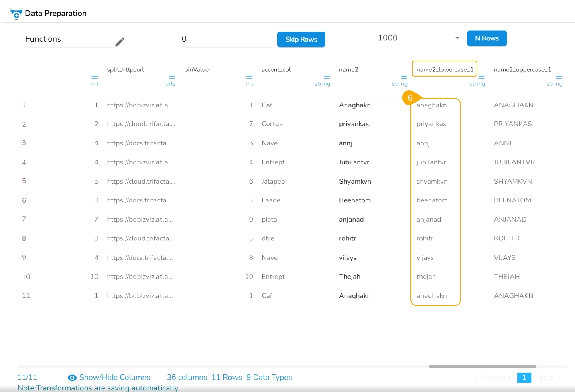575x392 pixels.
Task: Toggle the Show/Hide Columns eye icon
Action: [x=72, y=378]
